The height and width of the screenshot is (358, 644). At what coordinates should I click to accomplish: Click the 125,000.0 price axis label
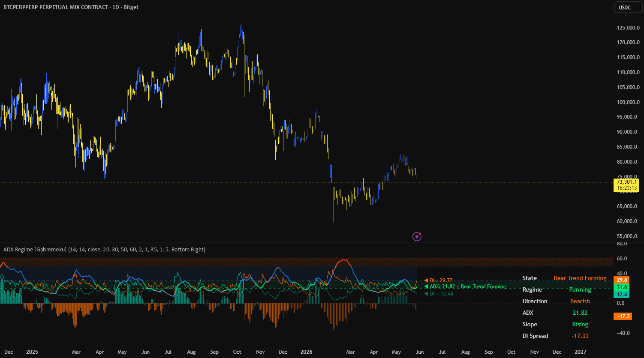628,28
